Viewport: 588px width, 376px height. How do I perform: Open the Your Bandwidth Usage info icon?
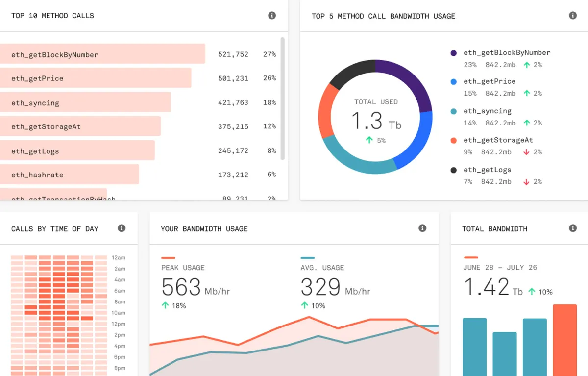point(422,228)
